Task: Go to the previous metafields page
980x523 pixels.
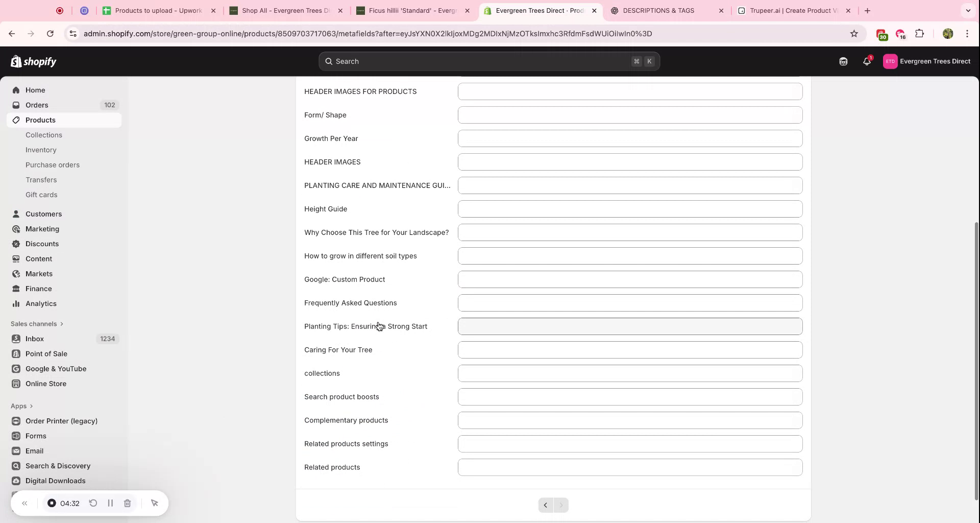Action: pyautogui.click(x=545, y=505)
